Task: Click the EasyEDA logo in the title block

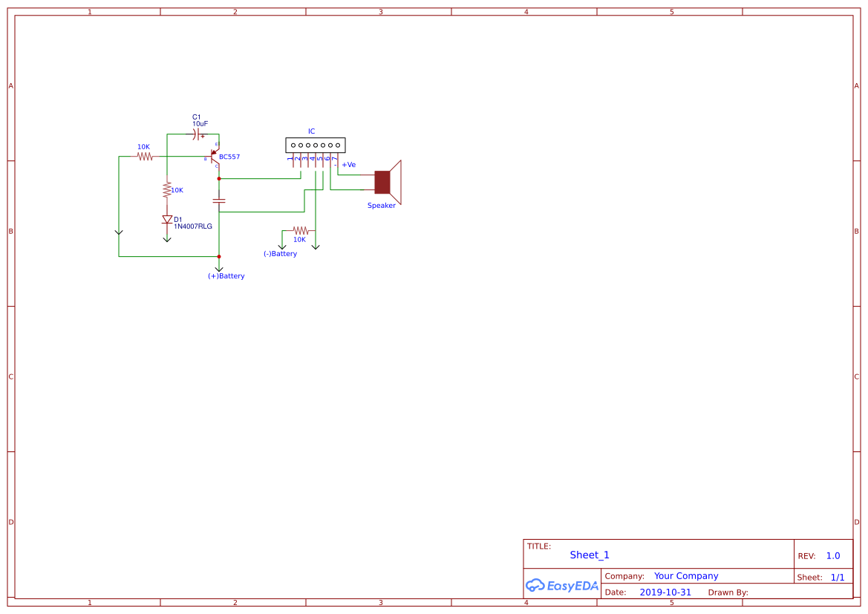Action: [x=562, y=585]
